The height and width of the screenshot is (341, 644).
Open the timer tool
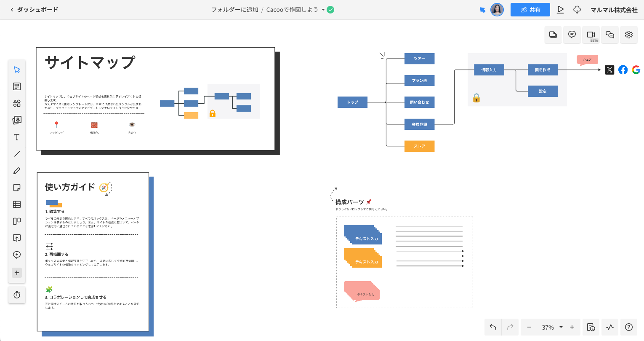point(17,295)
